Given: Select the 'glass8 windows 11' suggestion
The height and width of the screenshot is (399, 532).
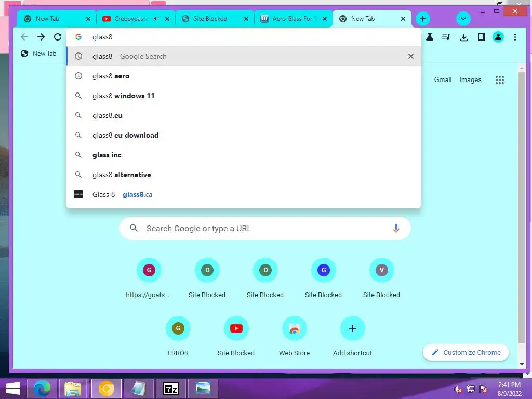Looking at the screenshot, I should 244,96.
